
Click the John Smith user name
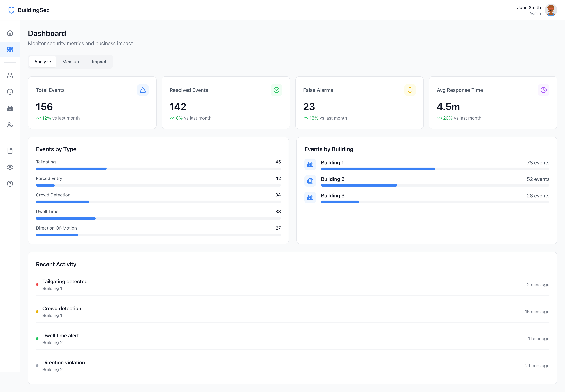529,7
